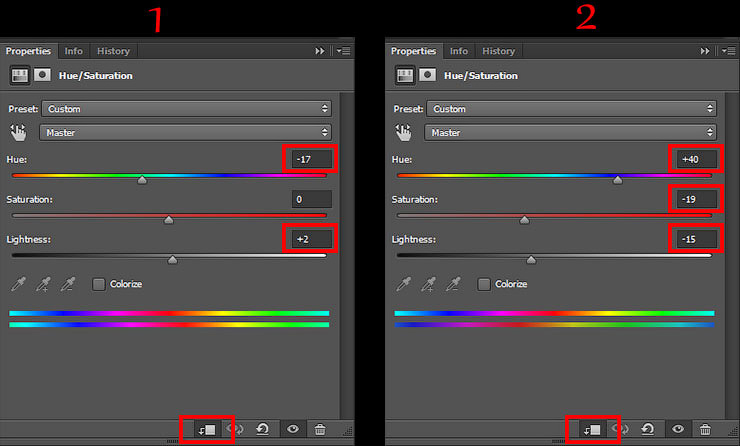Click the Hue slider handle in panel 2

pyautogui.click(x=617, y=180)
